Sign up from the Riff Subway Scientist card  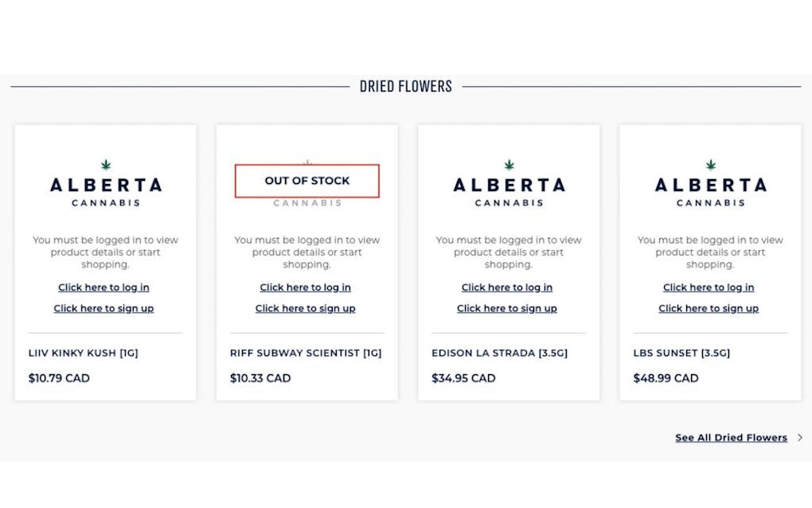(305, 308)
